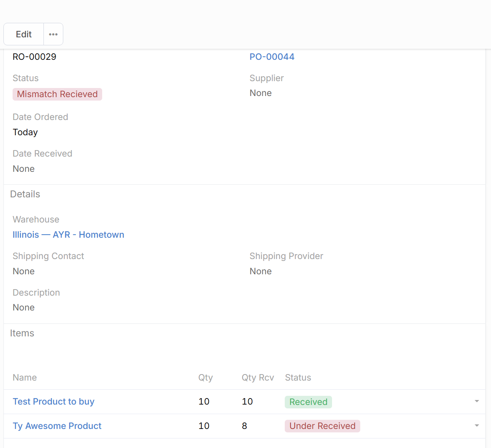Image resolution: width=491 pixels, height=448 pixels.
Task: Open the Illinois — AYR - Hometown warehouse
Action: pos(68,235)
